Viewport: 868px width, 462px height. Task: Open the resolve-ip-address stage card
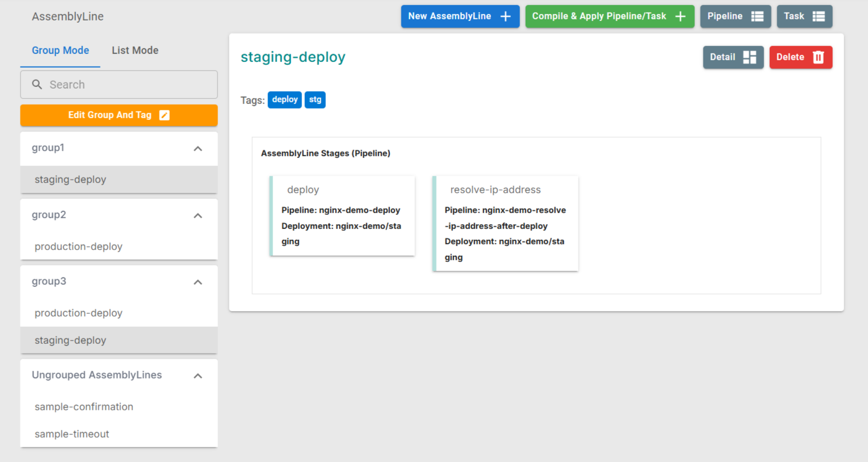pos(505,223)
